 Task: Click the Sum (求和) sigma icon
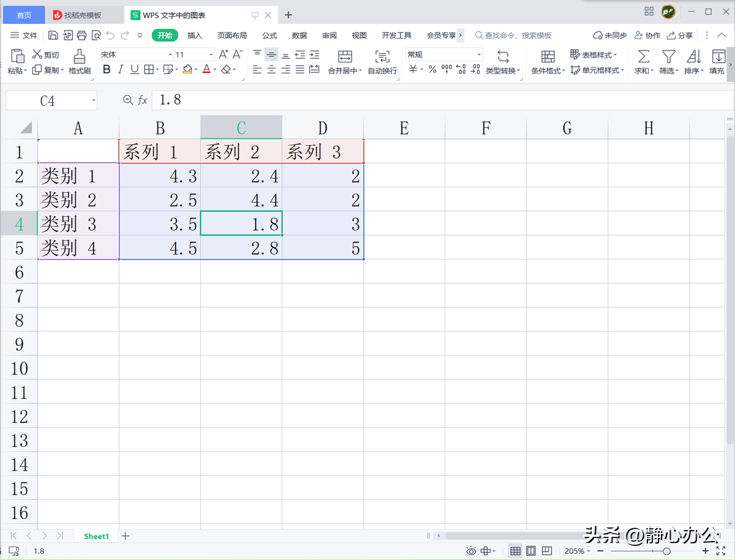coord(643,57)
